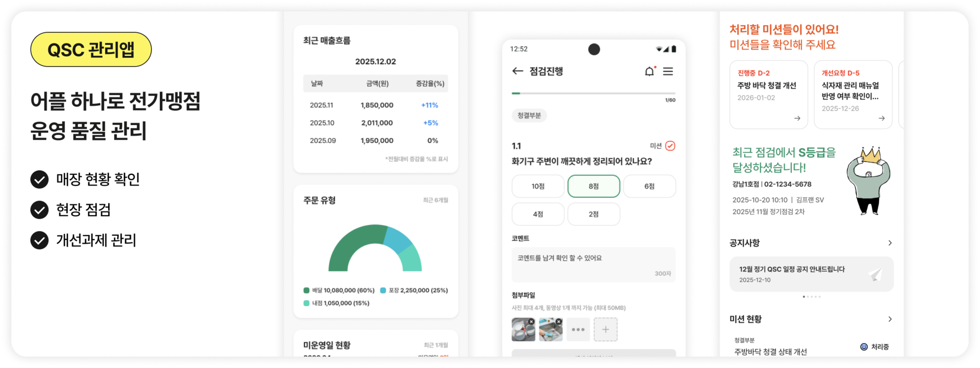Click the 배달 legend color swatch
Viewport: 980px width, 368px height.
(307, 291)
